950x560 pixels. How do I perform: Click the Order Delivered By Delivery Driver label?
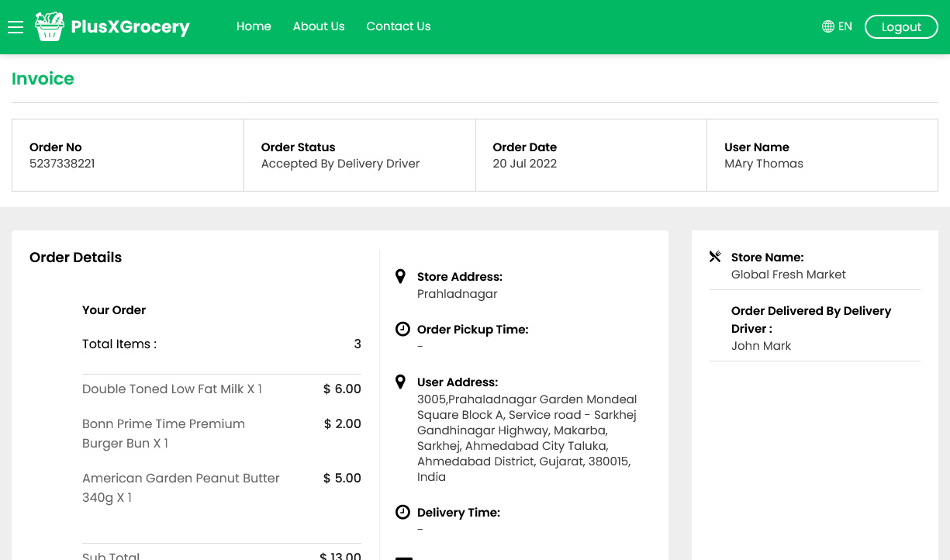[x=811, y=320]
